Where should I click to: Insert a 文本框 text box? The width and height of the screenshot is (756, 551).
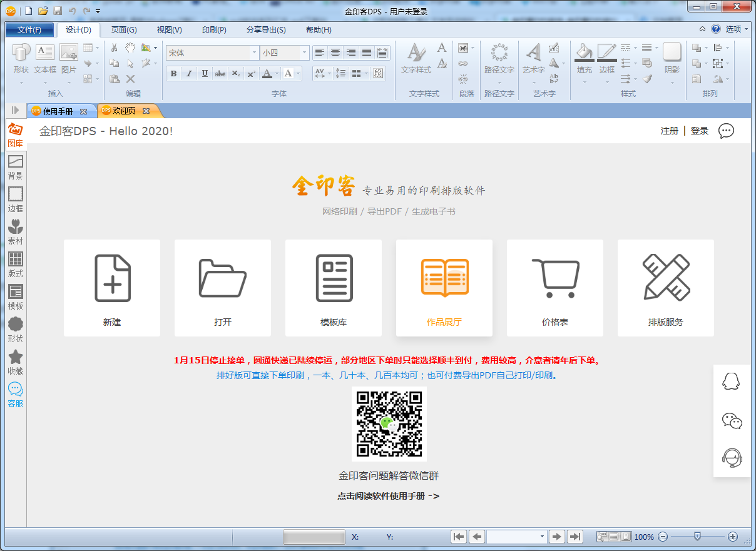point(45,59)
